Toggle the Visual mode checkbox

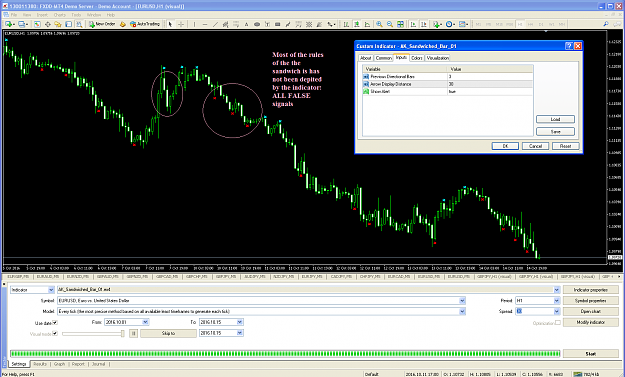coord(55,334)
